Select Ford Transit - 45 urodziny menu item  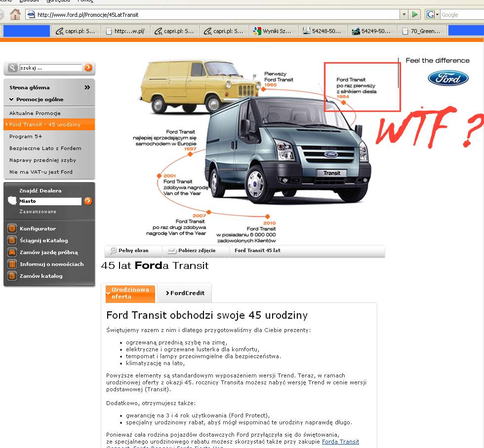[49, 124]
